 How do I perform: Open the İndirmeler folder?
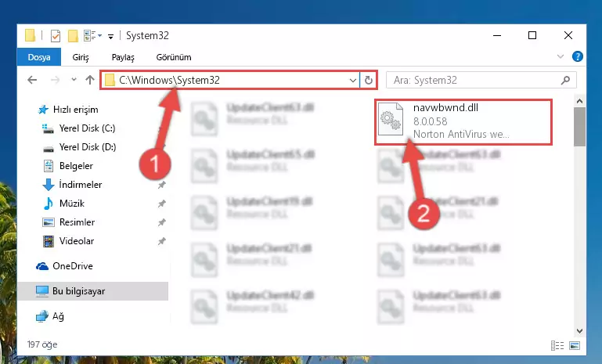72,185
